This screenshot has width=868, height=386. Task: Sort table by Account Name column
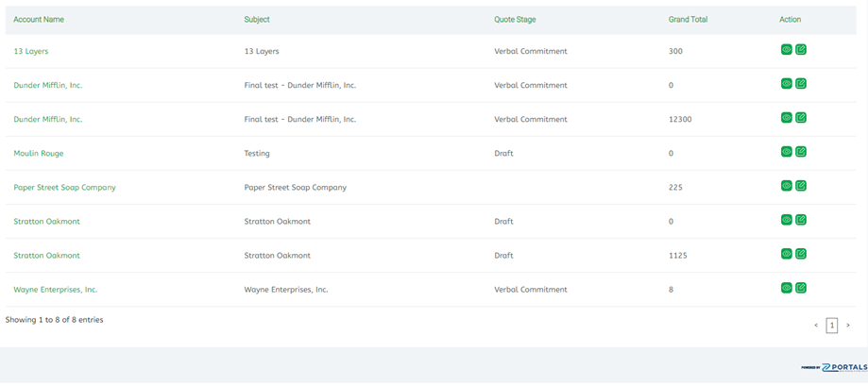point(39,19)
